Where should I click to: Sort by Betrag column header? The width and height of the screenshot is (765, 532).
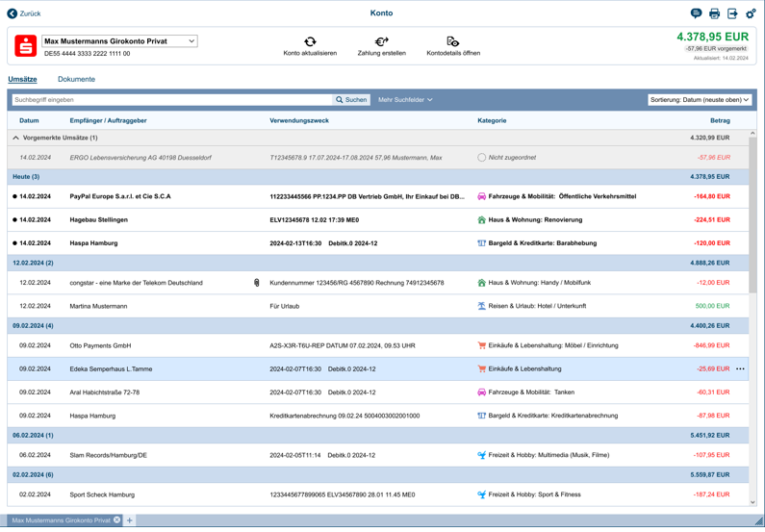720,121
